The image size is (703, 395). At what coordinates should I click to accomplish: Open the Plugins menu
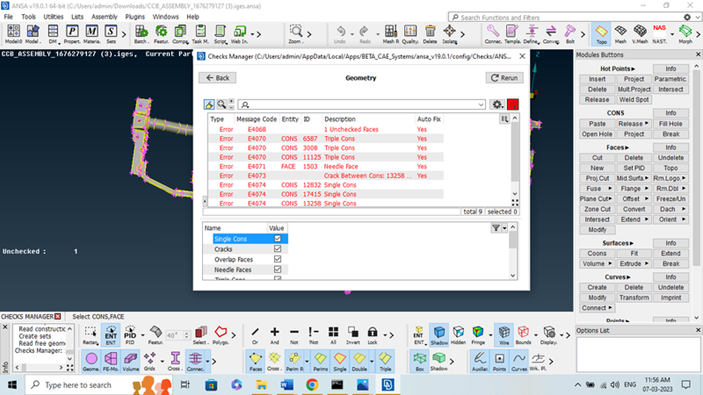pyautogui.click(x=135, y=17)
